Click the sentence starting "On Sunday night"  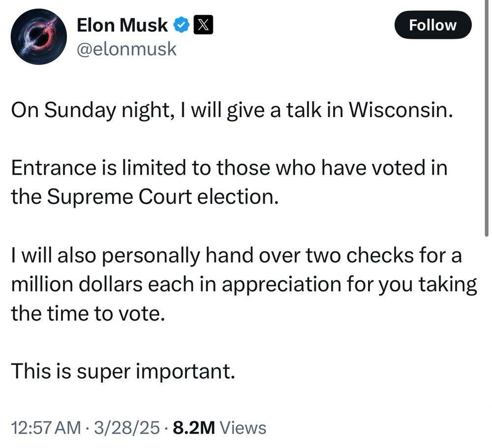[x=231, y=111]
